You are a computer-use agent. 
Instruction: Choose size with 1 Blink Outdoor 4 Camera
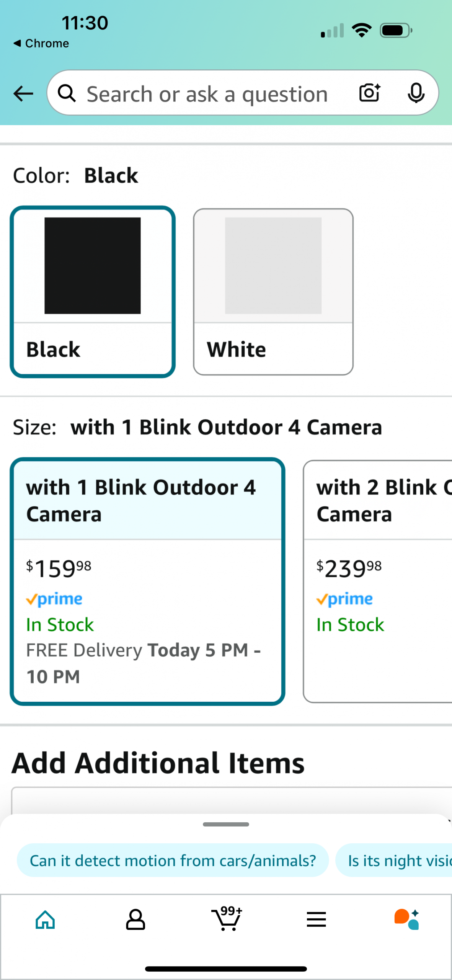pos(147,581)
